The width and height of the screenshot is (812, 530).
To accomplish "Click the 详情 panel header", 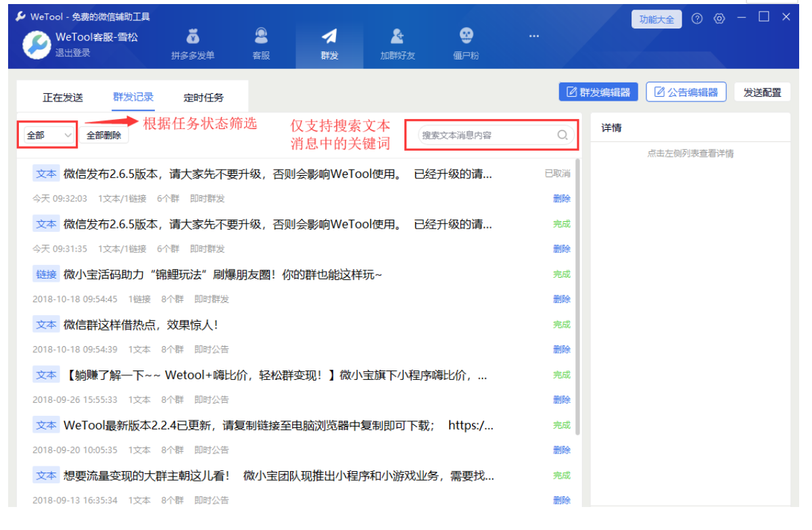I will [611, 128].
